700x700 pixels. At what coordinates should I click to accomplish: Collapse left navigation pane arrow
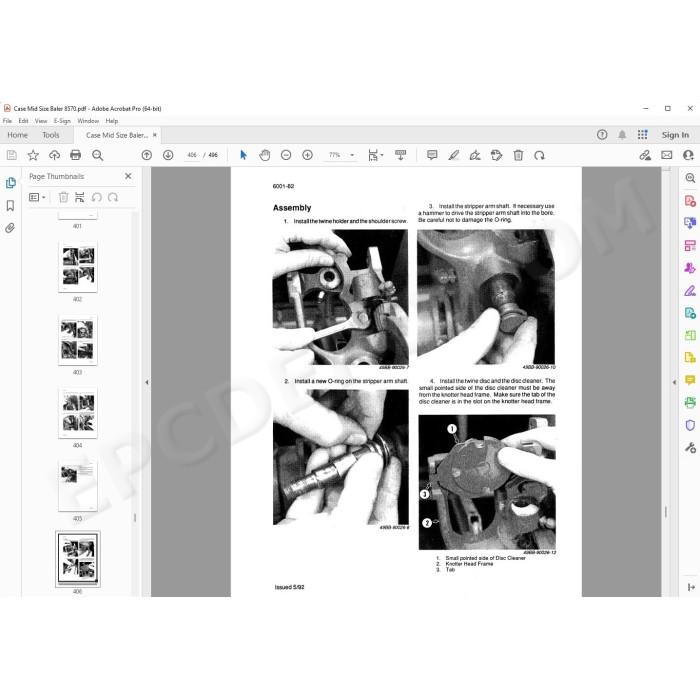point(147,382)
